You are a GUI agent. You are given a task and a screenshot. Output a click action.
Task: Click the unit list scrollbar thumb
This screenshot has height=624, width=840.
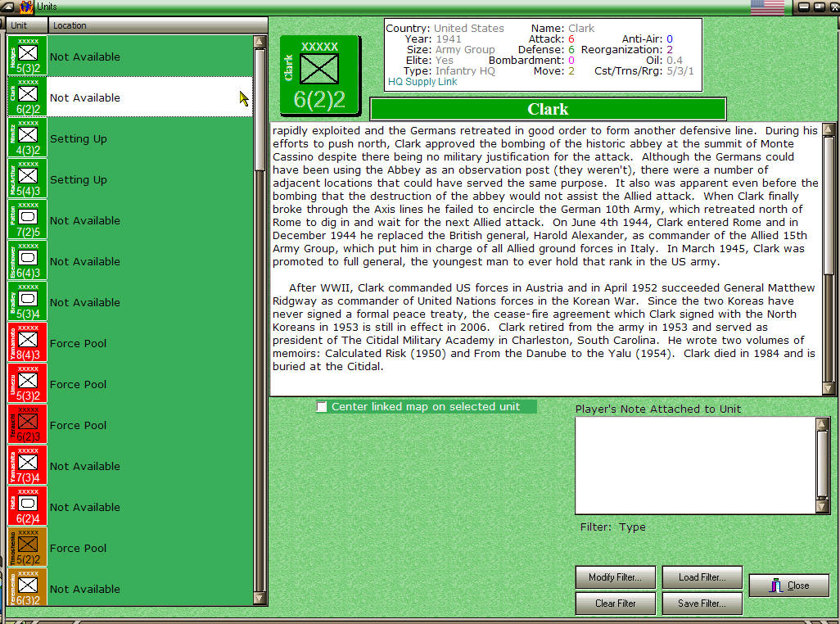tap(260, 110)
